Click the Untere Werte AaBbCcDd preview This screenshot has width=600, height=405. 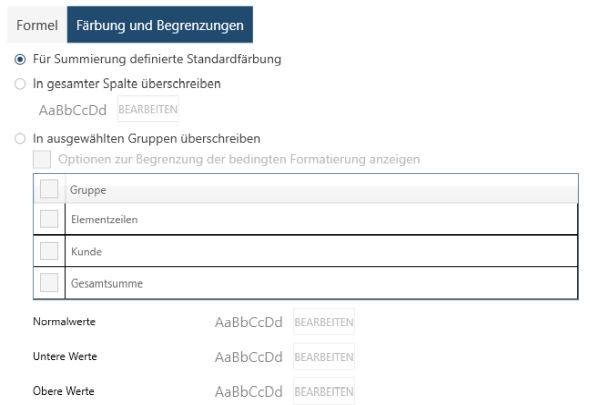249,357
